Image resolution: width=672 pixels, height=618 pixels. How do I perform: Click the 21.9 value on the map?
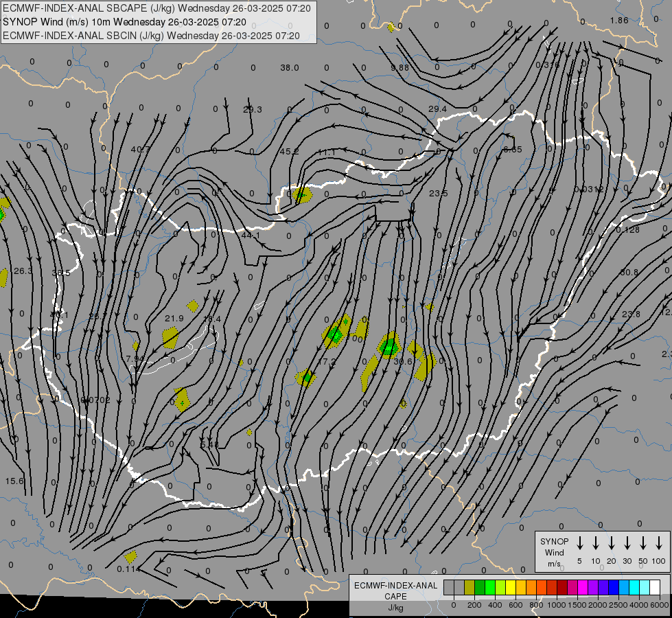pyautogui.click(x=174, y=319)
